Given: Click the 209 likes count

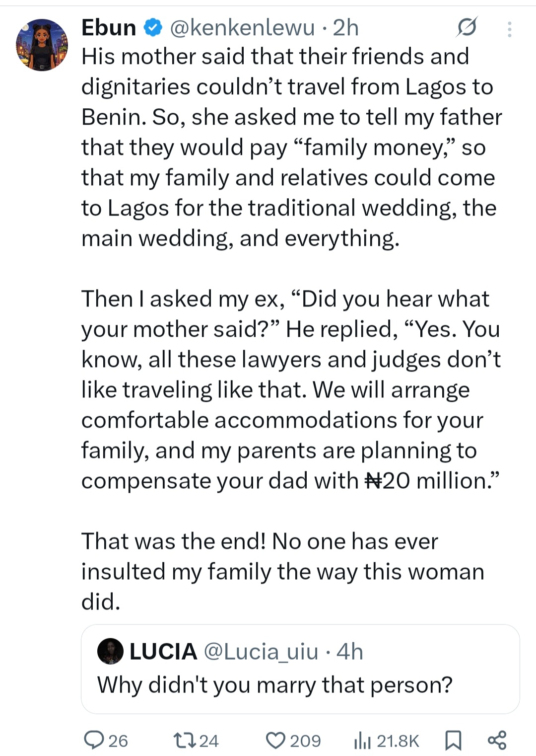Looking at the screenshot, I should click(x=305, y=741).
